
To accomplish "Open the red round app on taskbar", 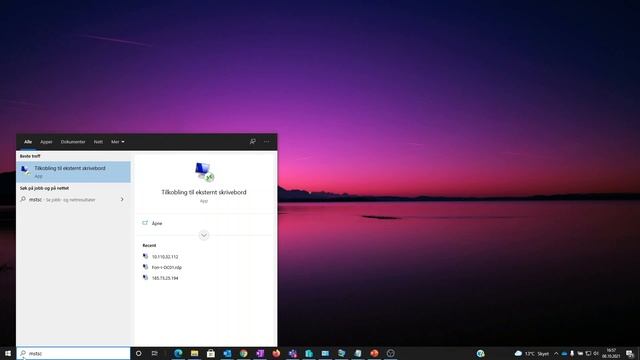I will [374, 353].
